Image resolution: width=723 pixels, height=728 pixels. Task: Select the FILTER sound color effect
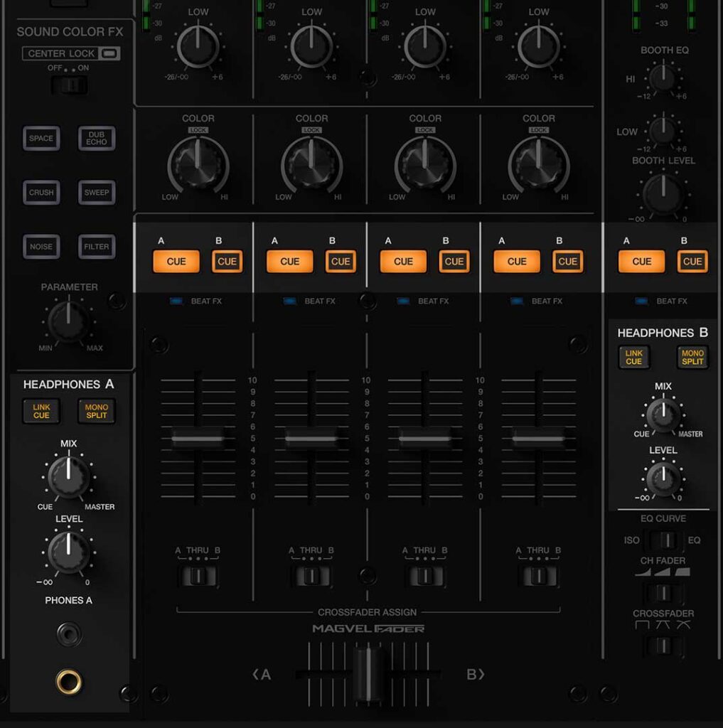click(x=96, y=247)
